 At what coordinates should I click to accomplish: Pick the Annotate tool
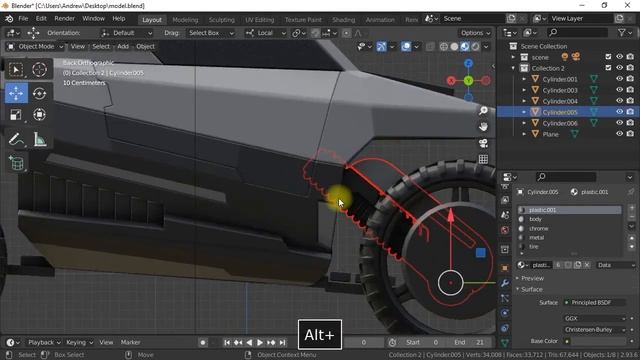pos(16,140)
